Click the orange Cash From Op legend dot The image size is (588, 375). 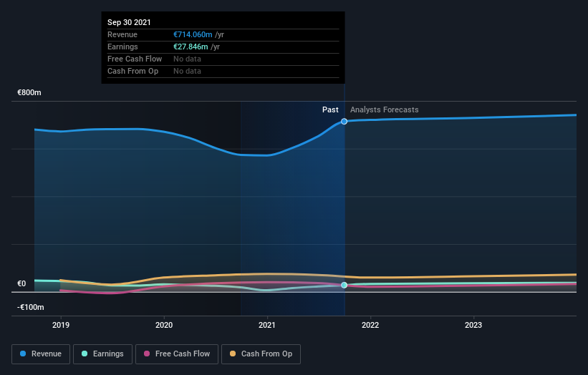pyautogui.click(x=233, y=354)
